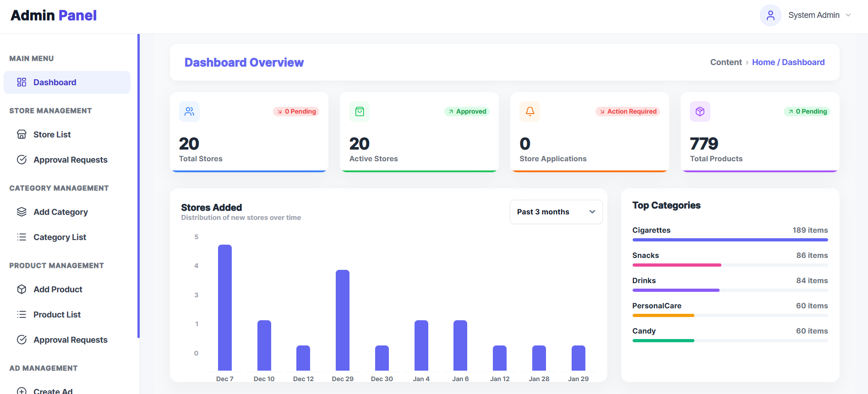Click the Add Product box icon
This screenshot has width=868, height=394.
(x=22, y=289)
